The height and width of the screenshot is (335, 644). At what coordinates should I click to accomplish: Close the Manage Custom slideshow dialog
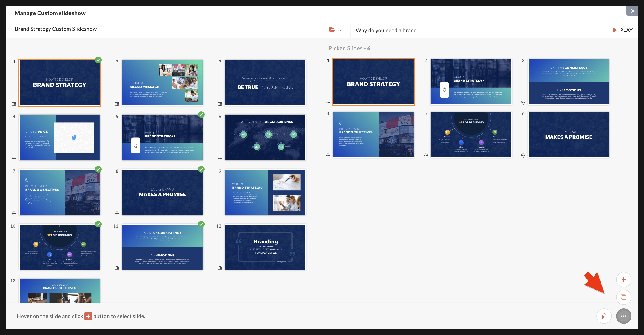point(633,11)
